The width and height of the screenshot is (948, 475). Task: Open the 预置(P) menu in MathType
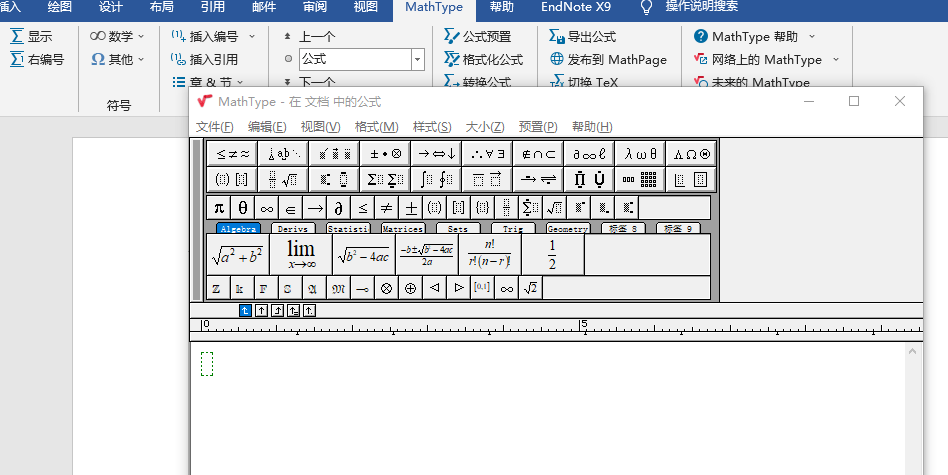[x=538, y=126]
